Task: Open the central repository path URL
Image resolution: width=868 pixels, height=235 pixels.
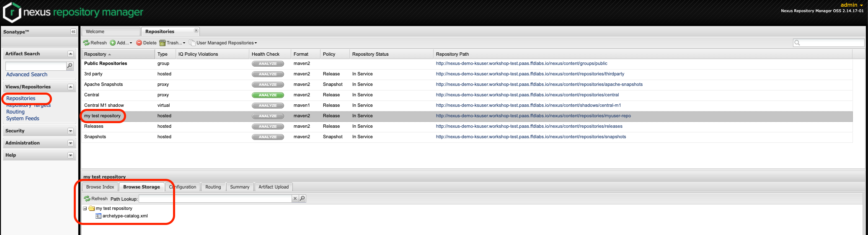Action: [527, 95]
